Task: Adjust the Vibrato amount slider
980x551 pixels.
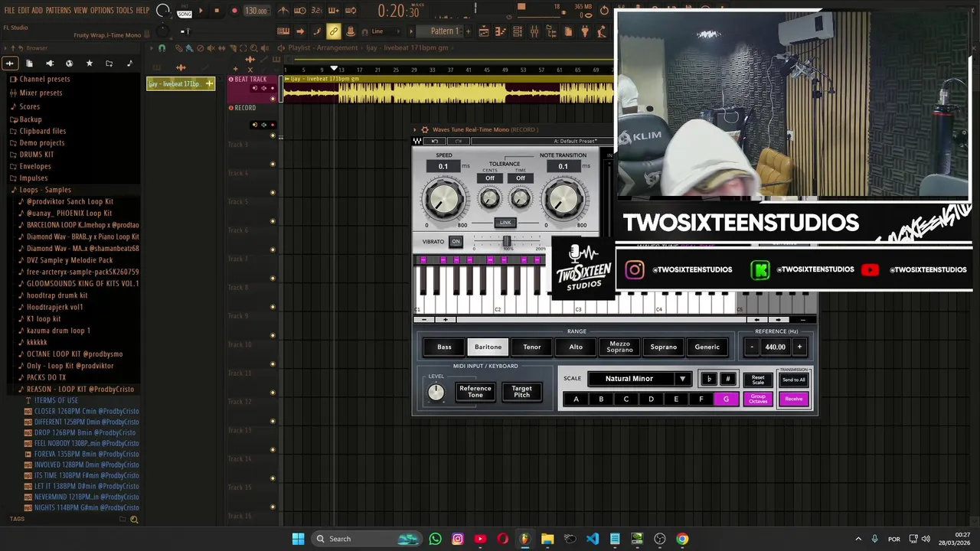Action: point(507,242)
